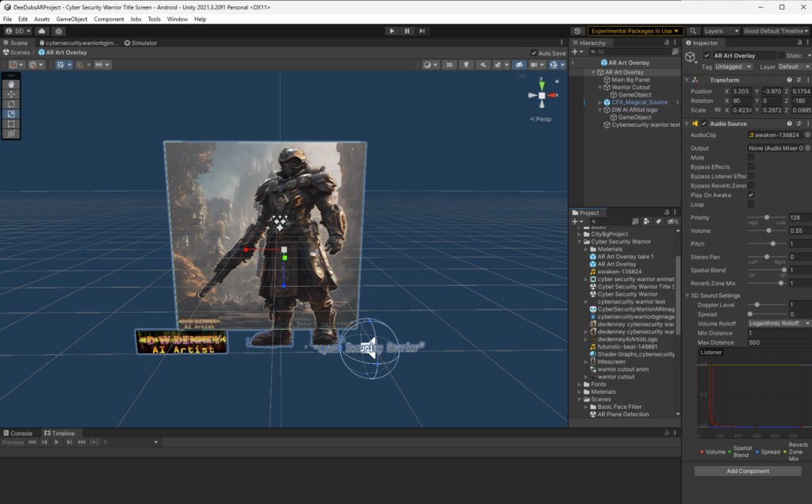
Task: Open the Layer Default dropdown
Action: 794,67
